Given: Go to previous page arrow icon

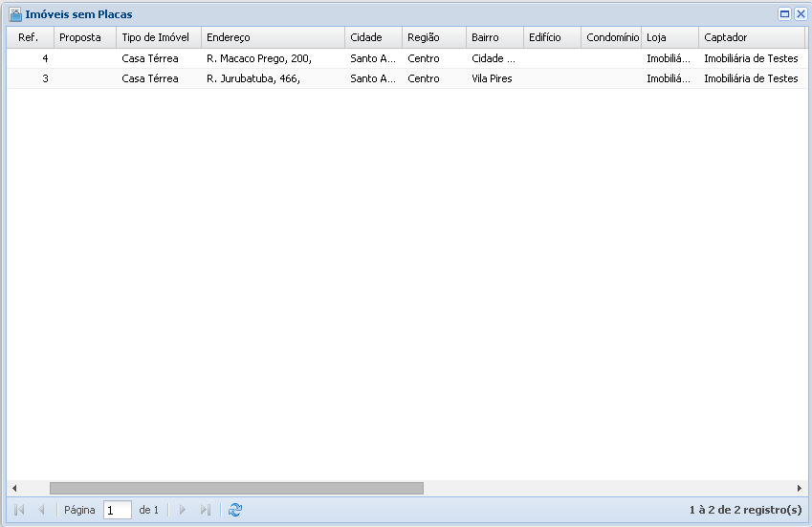Looking at the screenshot, I should point(41,511).
